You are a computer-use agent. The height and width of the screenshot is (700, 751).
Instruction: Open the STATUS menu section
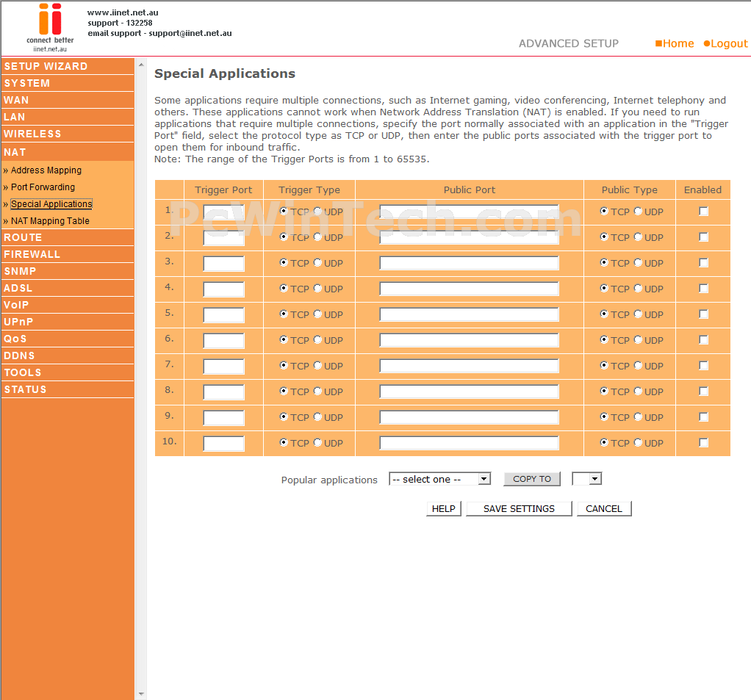coord(68,389)
